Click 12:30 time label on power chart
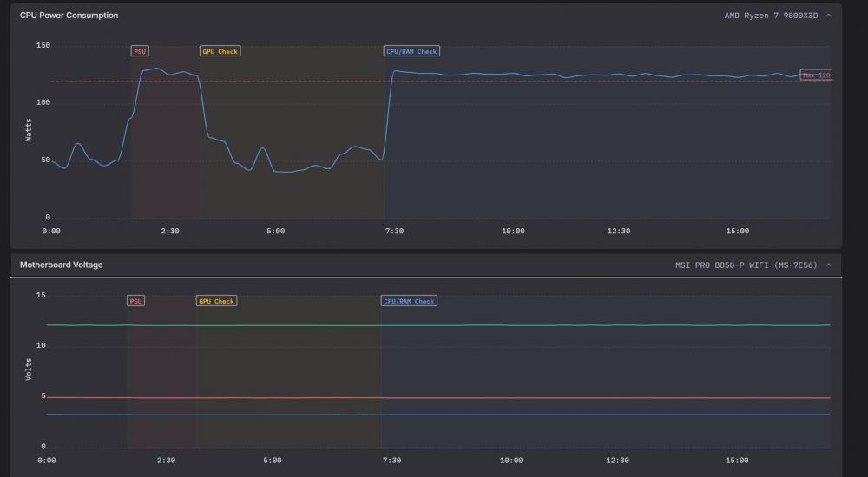This screenshot has width=868, height=477. [618, 231]
